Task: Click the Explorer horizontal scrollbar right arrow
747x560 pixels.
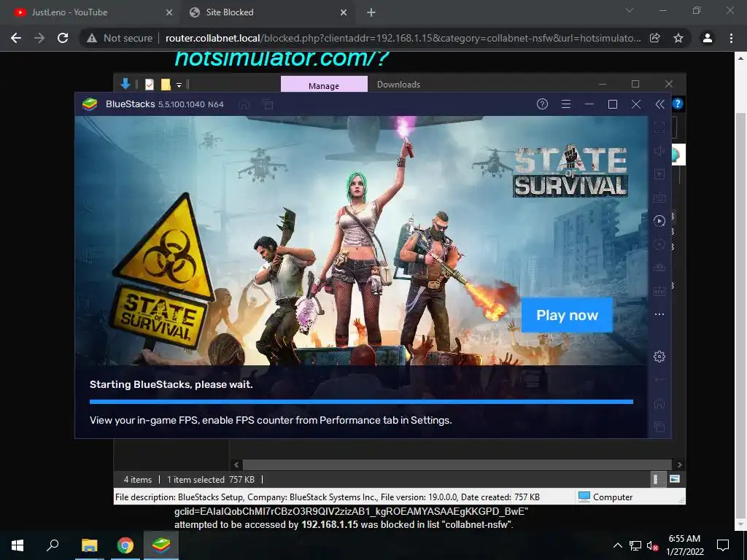Action: click(x=679, y=464)
